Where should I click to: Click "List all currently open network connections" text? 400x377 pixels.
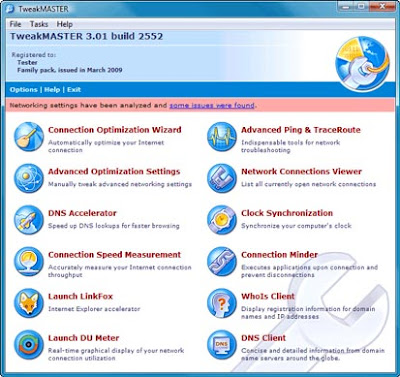(x=309, y=184)
